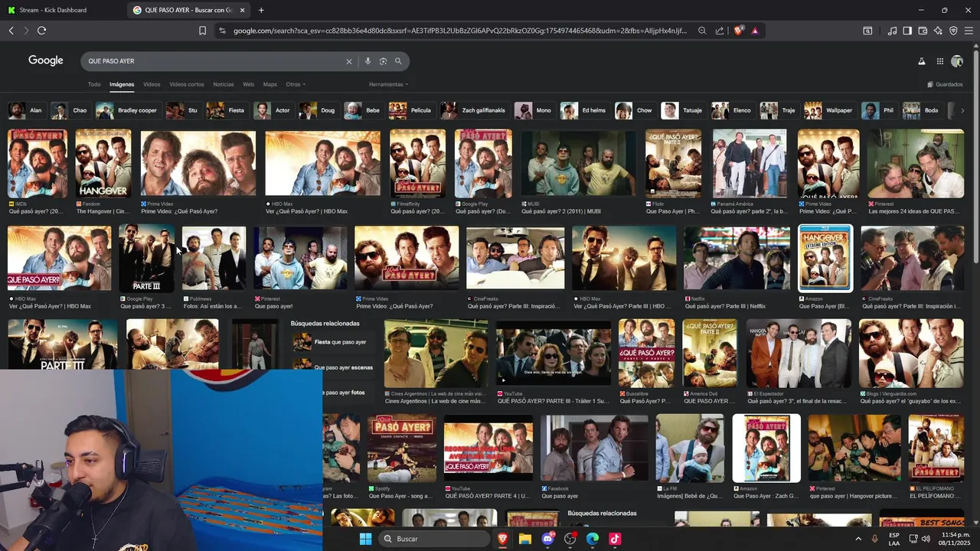Open the Google apps grid
Image resolution: width=980 pixels, height=551 pixels.
click(x=939, y=61)
